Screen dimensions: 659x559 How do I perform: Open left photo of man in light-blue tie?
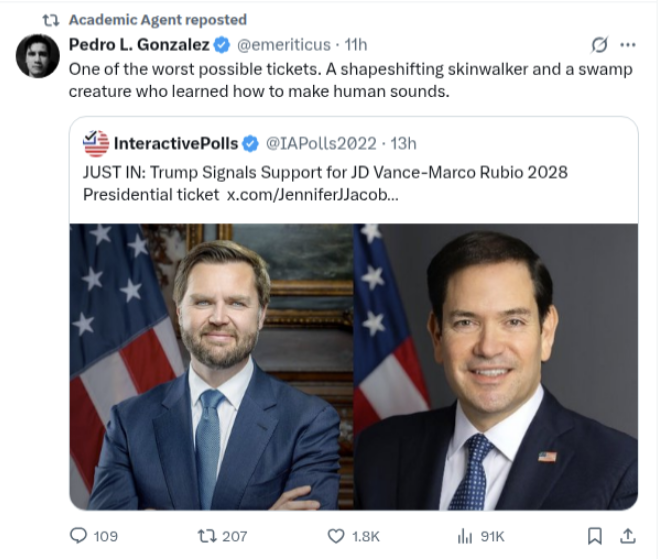211,367
